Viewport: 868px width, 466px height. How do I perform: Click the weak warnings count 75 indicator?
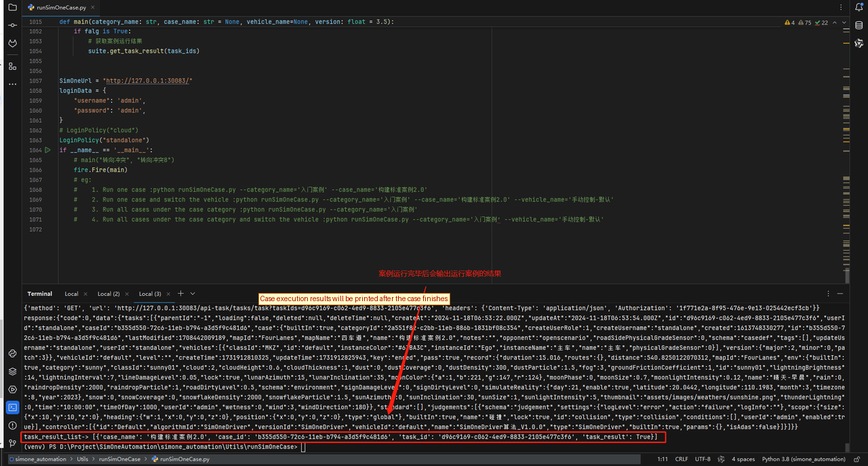tap(804, 22)
